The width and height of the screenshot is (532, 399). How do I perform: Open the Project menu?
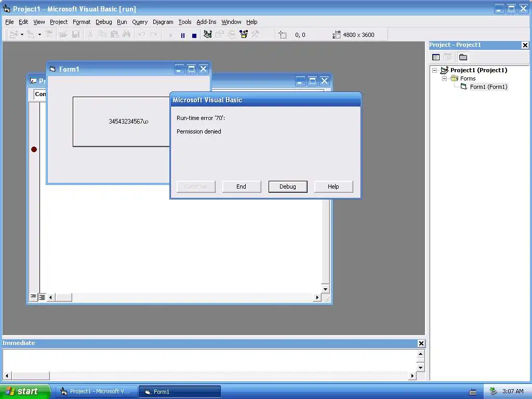pos(59,22)
